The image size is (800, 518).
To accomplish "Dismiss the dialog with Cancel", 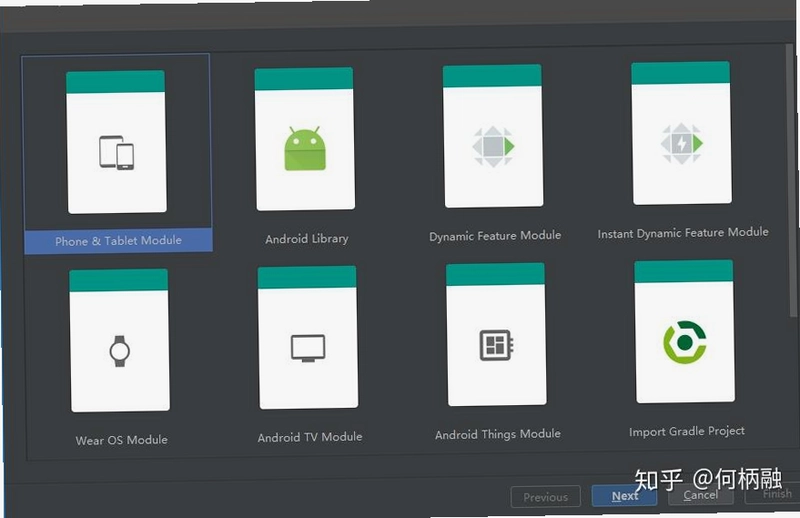I will (x=701, y=495).
